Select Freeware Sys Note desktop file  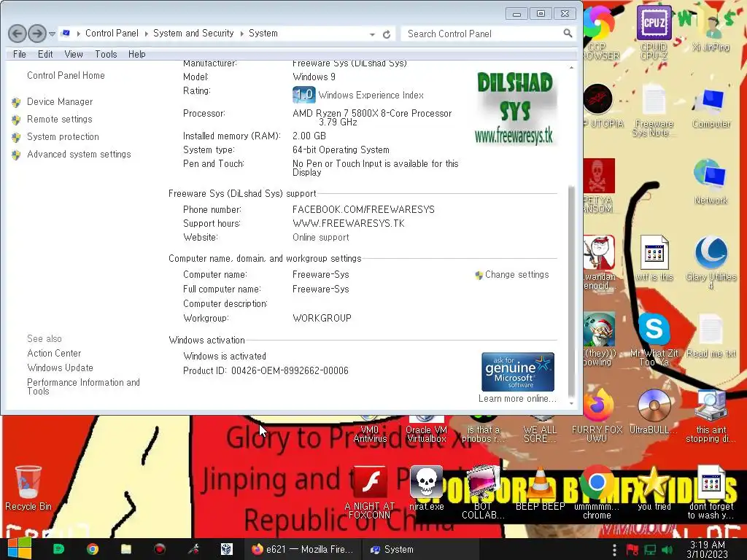[654, 111]
